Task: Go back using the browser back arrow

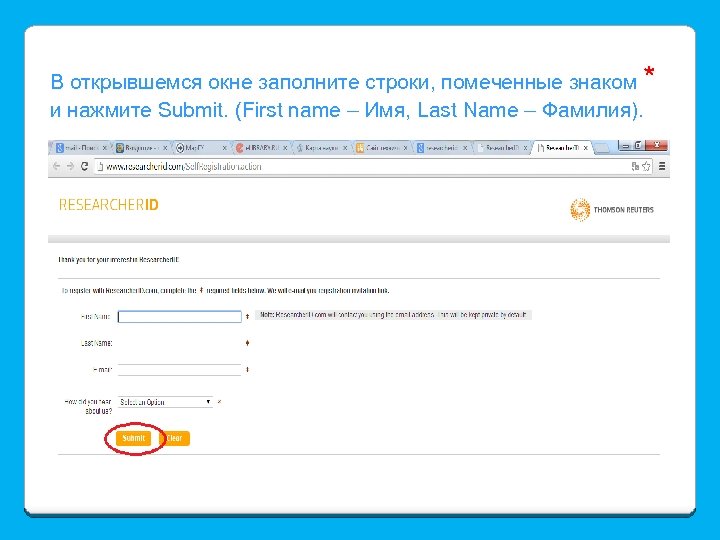Action: [56, 166]
